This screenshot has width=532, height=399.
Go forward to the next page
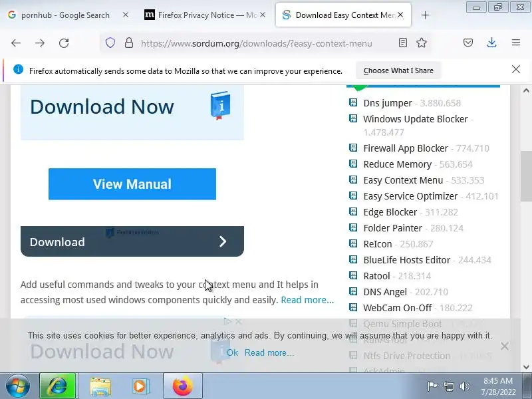pyautogui.click(x=40, y=43)
